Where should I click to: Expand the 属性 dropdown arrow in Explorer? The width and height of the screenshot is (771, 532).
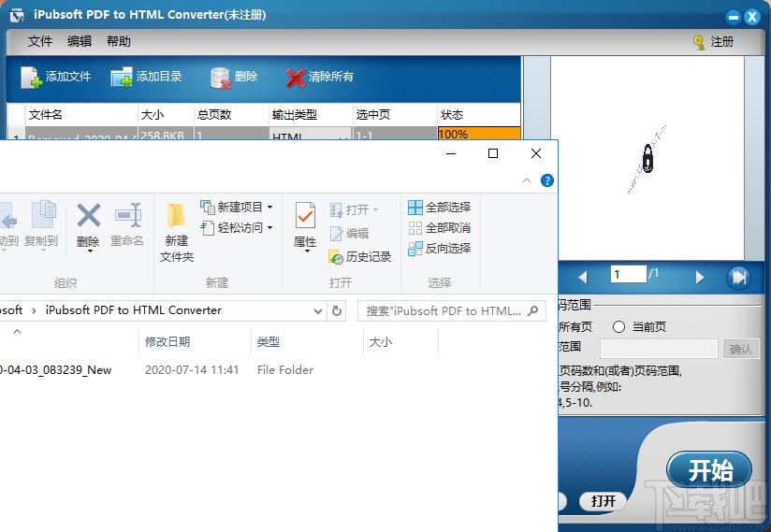tap(307, 251)
